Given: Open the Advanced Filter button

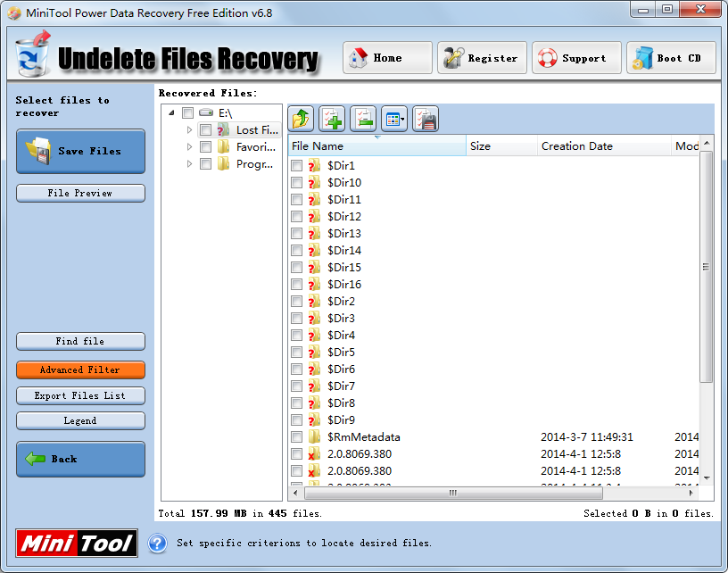Looking at the screenshot, I should (x=81, y=370).
